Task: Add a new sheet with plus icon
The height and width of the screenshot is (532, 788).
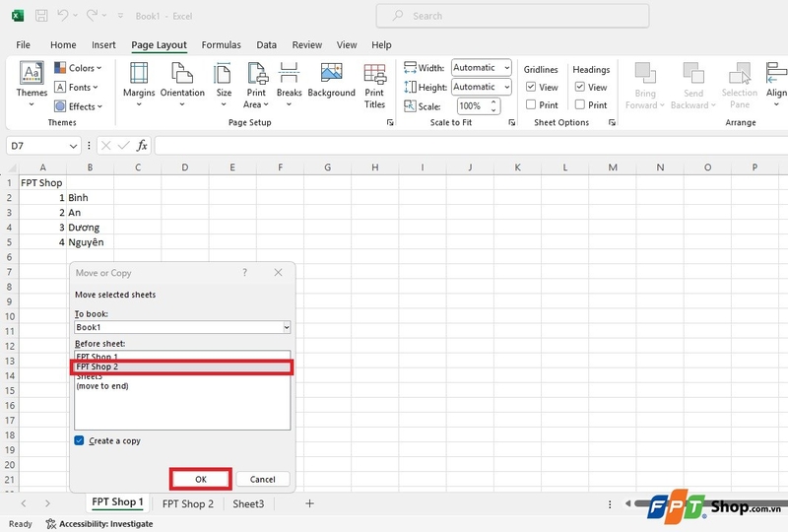Action: [309, 503]
